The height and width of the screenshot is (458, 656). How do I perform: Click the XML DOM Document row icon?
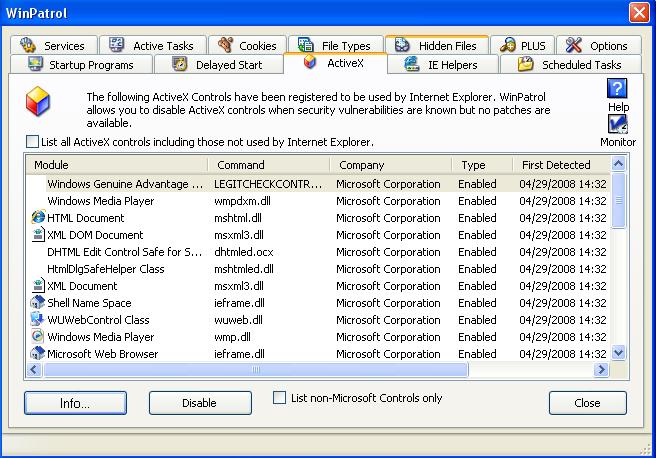pos(38,235)
